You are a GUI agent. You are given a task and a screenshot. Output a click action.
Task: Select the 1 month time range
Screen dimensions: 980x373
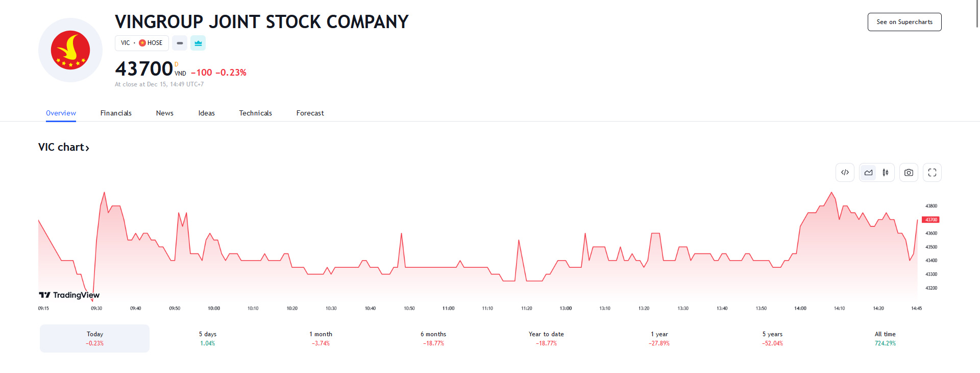321,338
